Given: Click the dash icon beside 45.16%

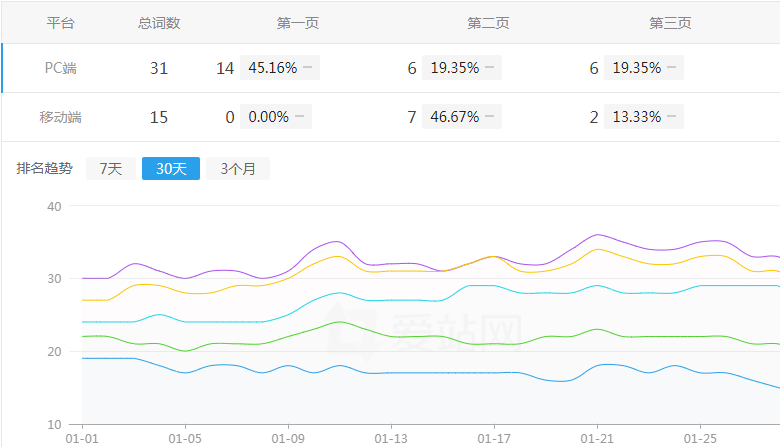Looking at the screenshot, I should (306, 68).
